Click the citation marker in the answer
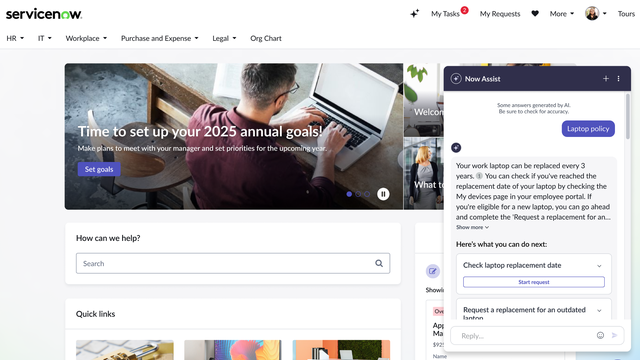Image resolution: width=640 pixels, height=360 pixels. 479,176
